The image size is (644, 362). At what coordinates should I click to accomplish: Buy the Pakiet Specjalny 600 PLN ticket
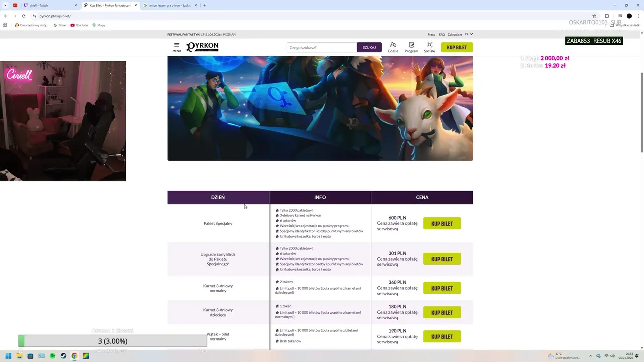click(x=442, y=224)
